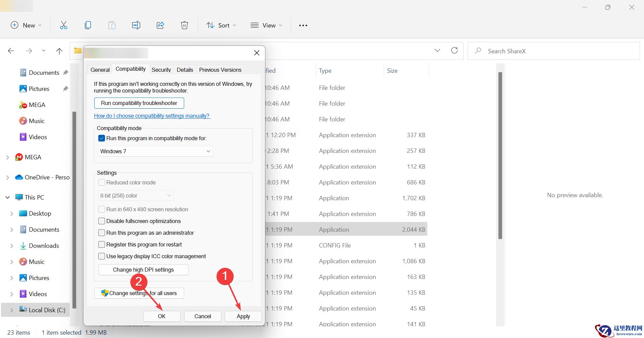Open the Windows 7 compatibility dropdown

pyautogui.click(x=156, y=151)
